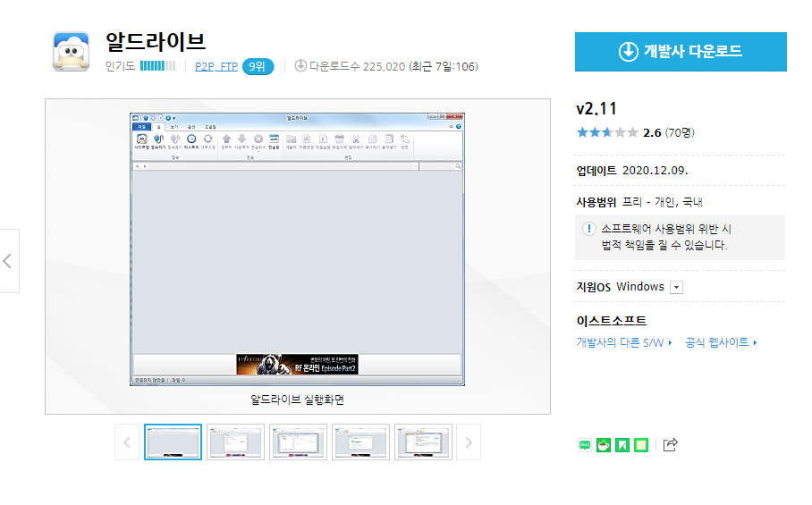Select the fourth screenshot thumbnail
Image resolution: width=812 pixels, height=505 pixels.
coord(361,442)
